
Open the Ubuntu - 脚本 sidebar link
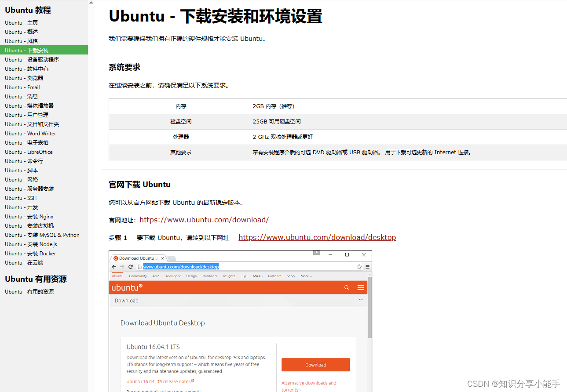22,170
